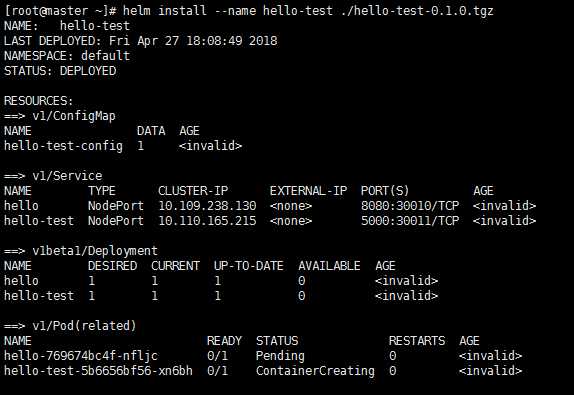Click the v1/Pod(related) section header

[70, 326]
